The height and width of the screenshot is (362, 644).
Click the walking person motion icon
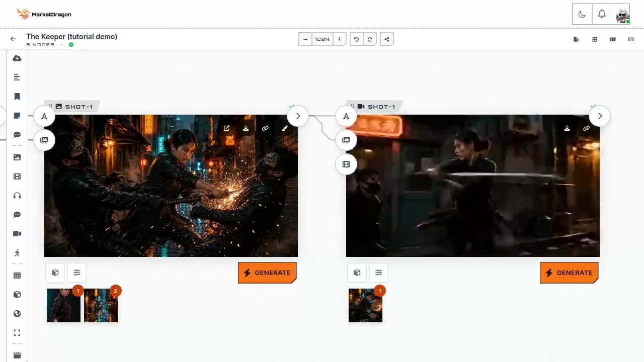[17, 253]
